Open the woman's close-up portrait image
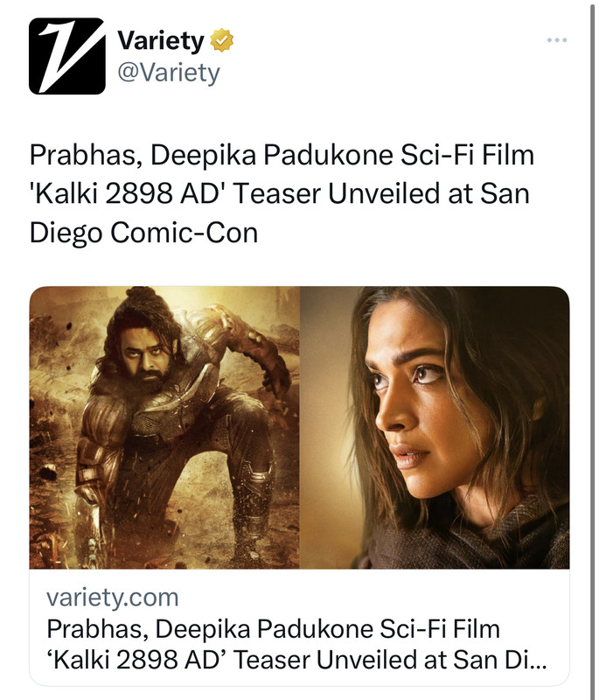Image resolution: width=599 pixels, height=700 pixels. pyautogui.click(x=435, y=427)
